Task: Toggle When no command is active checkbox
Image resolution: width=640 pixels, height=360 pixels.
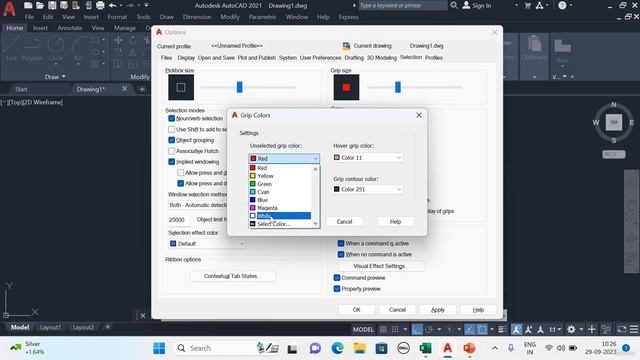Action: click(x=341, y=254)
